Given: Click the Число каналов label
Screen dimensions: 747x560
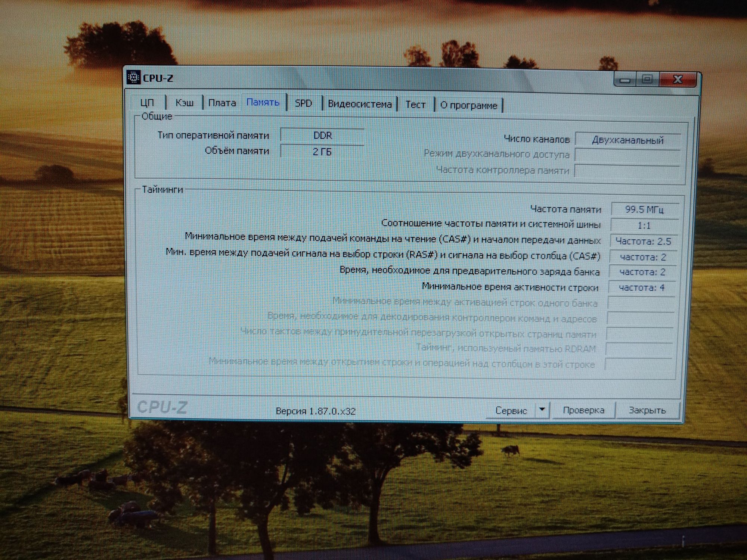Looking at the screenshot, I should click(537, 139).
